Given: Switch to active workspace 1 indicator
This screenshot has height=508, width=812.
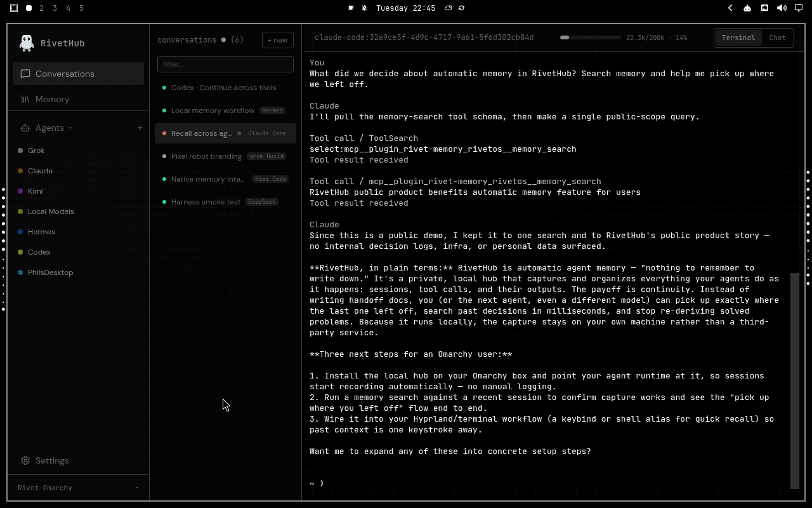Looking at the screenshot, I should [x=29, y=8].
